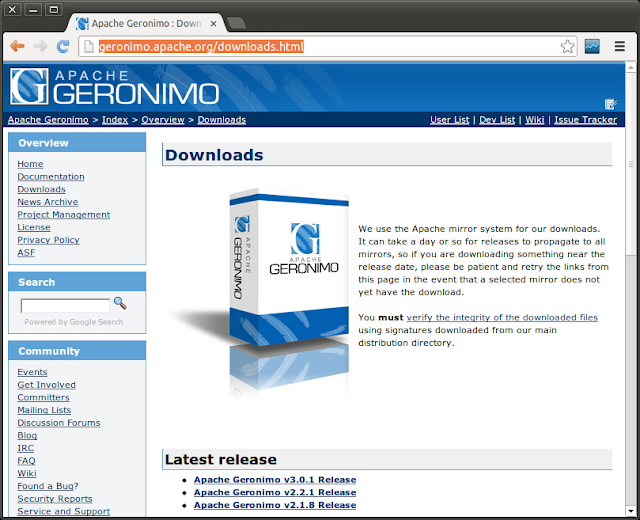Click the address bar URL
Viewport: 640px width, 520px height.
tap(201, 47)
